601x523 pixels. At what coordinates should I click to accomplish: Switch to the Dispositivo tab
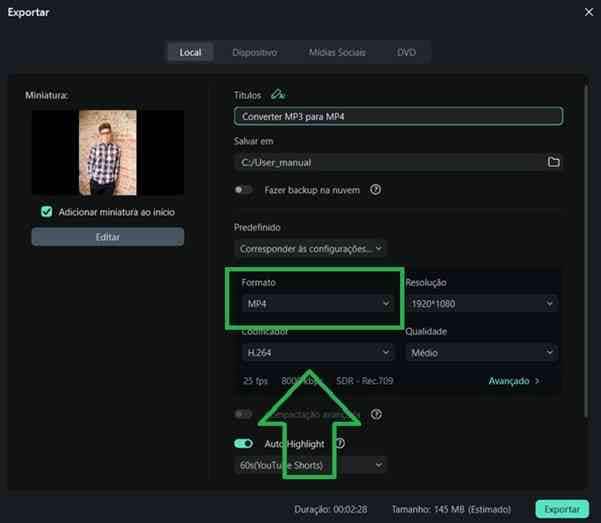click(x=255, y=52)
